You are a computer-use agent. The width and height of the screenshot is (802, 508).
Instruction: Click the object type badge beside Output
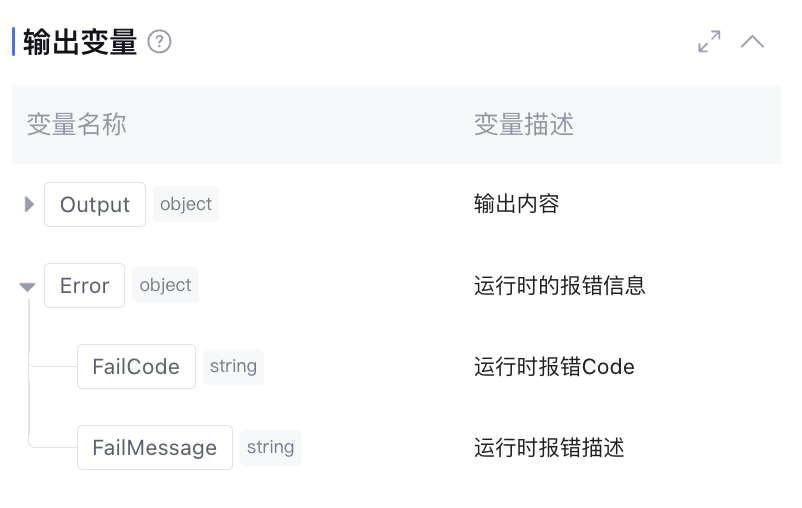click(186, 204)
